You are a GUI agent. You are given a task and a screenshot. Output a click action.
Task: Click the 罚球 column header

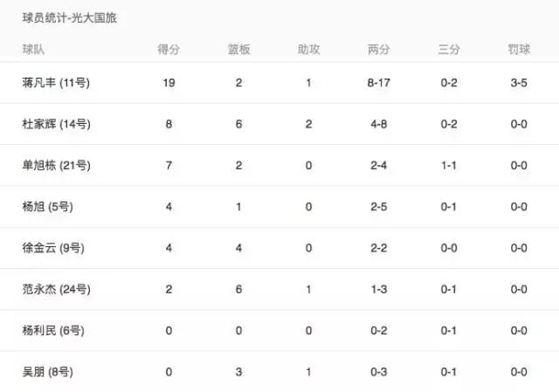point(519,50)
